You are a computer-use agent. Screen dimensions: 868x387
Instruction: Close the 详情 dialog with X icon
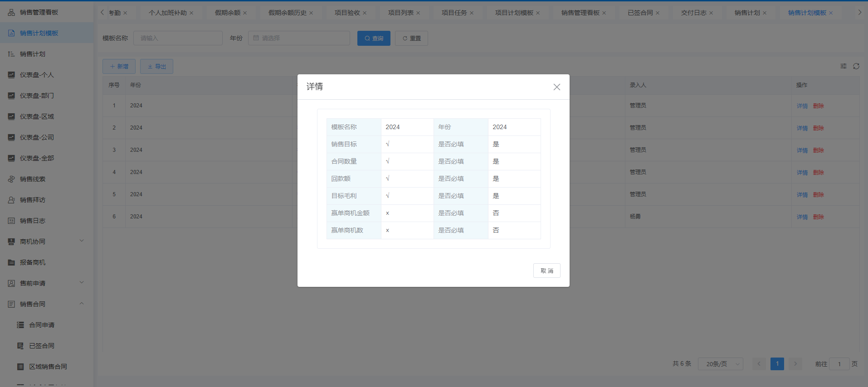556,87
